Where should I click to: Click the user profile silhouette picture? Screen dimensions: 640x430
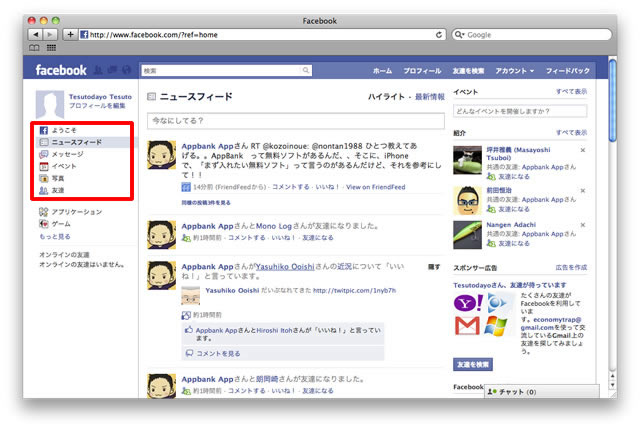50,104
